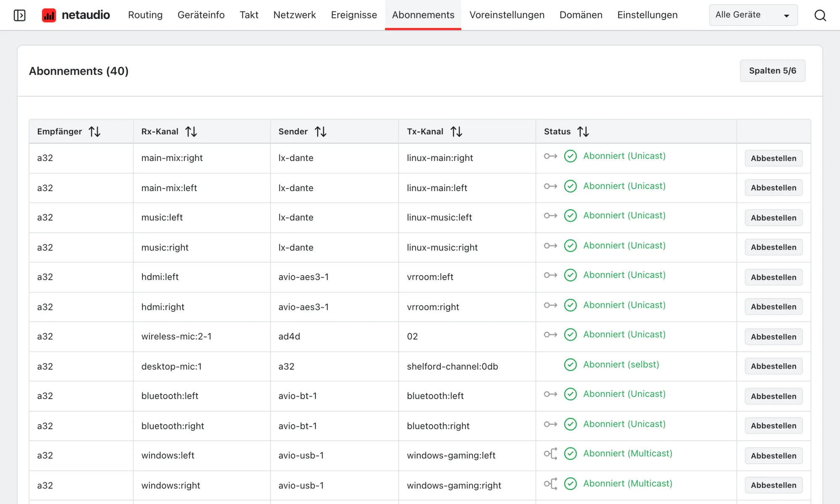This screenshot has height=504, width=840.
Task: Sort by Rx-Kanal column arrows
Action: pyautogui.click(x=191, y=132)
